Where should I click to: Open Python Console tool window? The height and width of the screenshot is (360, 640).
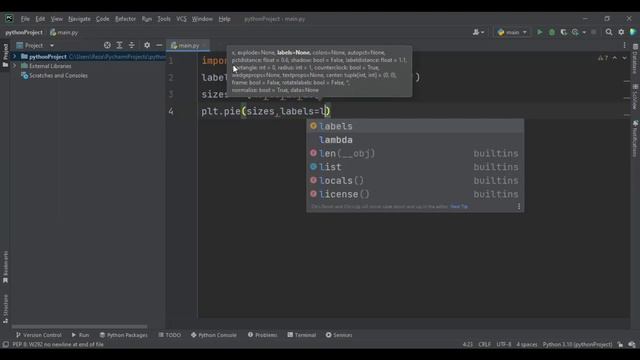point(214,335)
